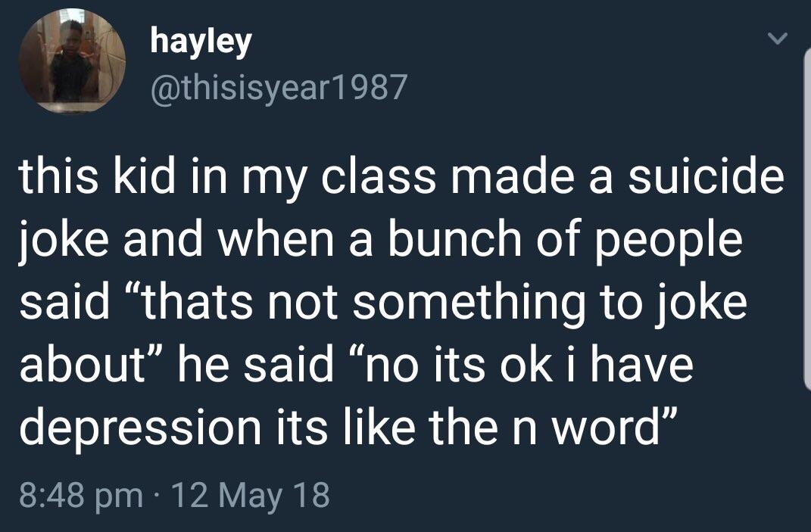Open hayley's profile picture avatar
This screenshot has height=532, width=811.
72,61
